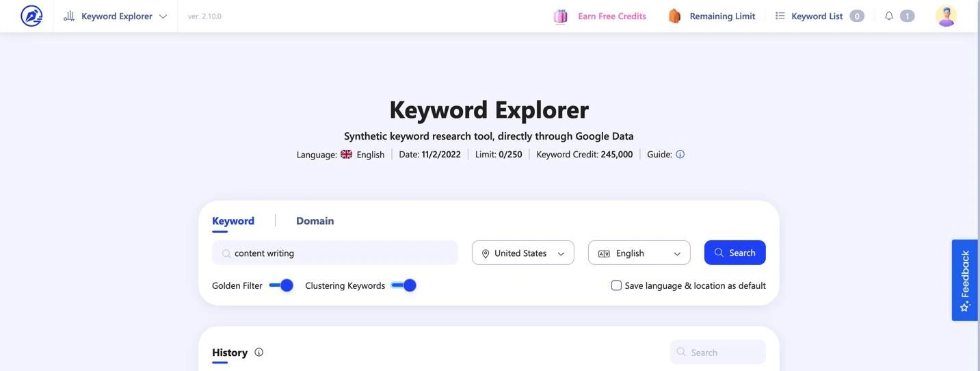
Task: Click the gift box icon
Action: point(561,16)
